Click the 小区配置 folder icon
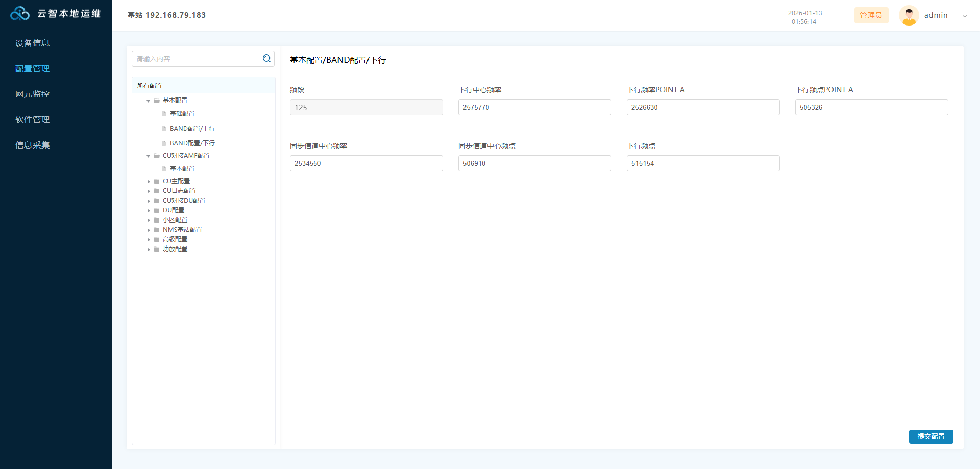This screenshot has width=980, height=469. pyautogui.click(x=157, y=220)
